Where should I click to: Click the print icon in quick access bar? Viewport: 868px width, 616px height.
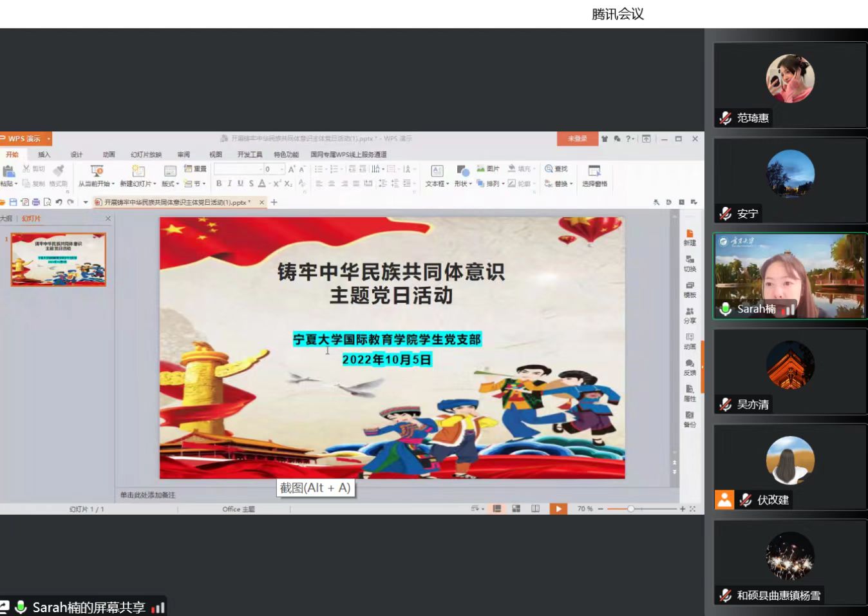[x=36, y=202]
